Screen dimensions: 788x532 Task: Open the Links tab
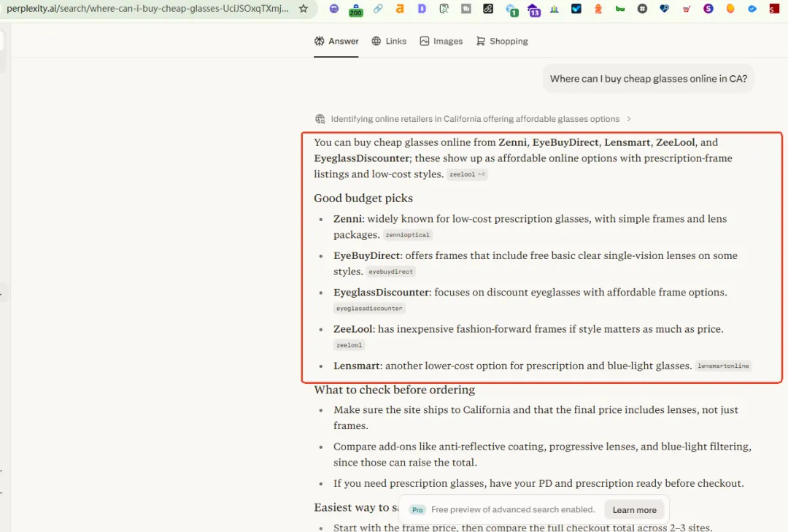tap(389, 42)
